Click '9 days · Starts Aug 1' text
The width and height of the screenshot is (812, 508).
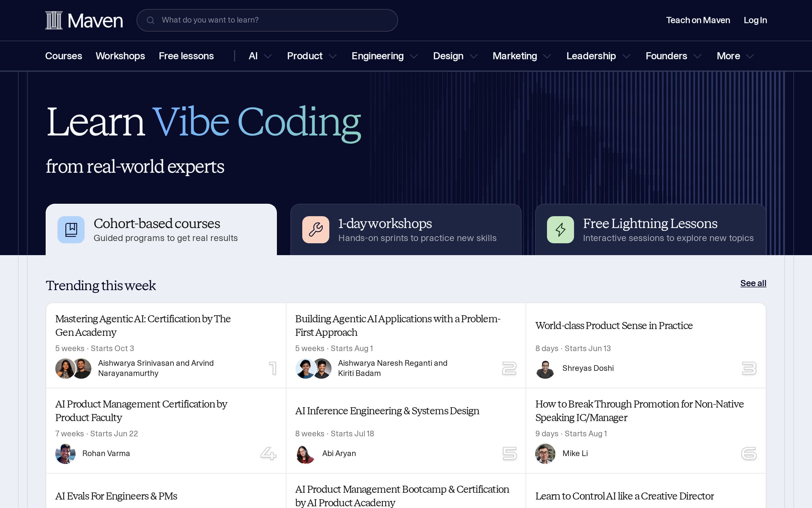pos(571,434)
